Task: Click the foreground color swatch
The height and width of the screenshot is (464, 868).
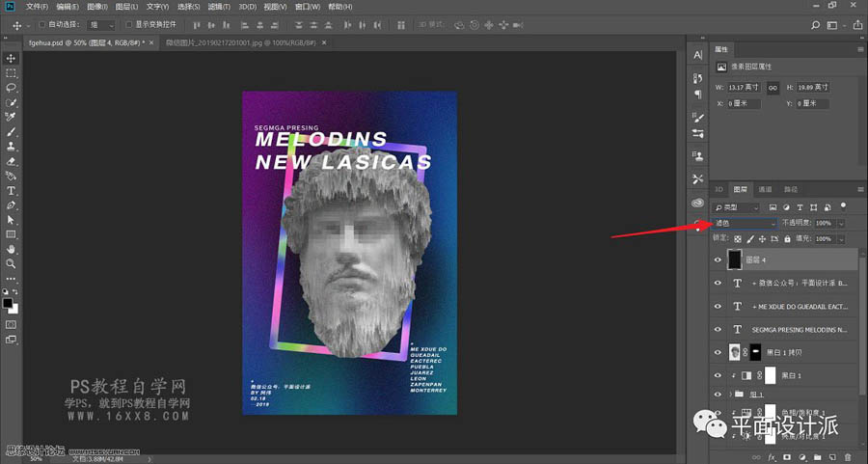Action: click(8, 302)
